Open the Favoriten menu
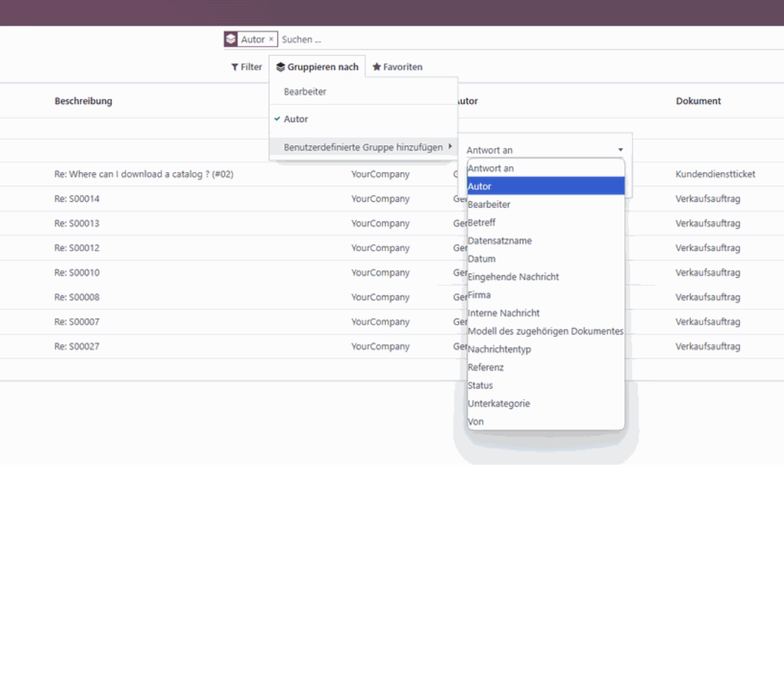This screenshot has height=697, width=784. tap(397, 66)
